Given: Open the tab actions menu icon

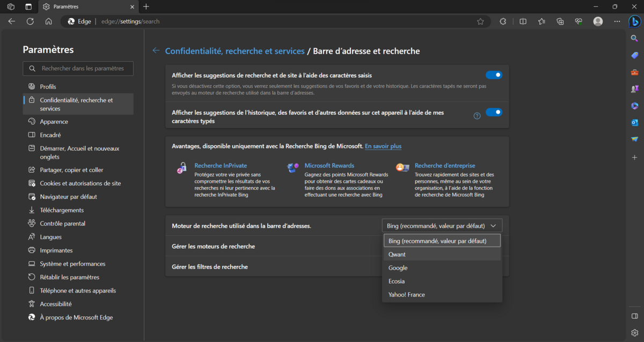Looking at the screenshot, I should (x=28, y=6).
